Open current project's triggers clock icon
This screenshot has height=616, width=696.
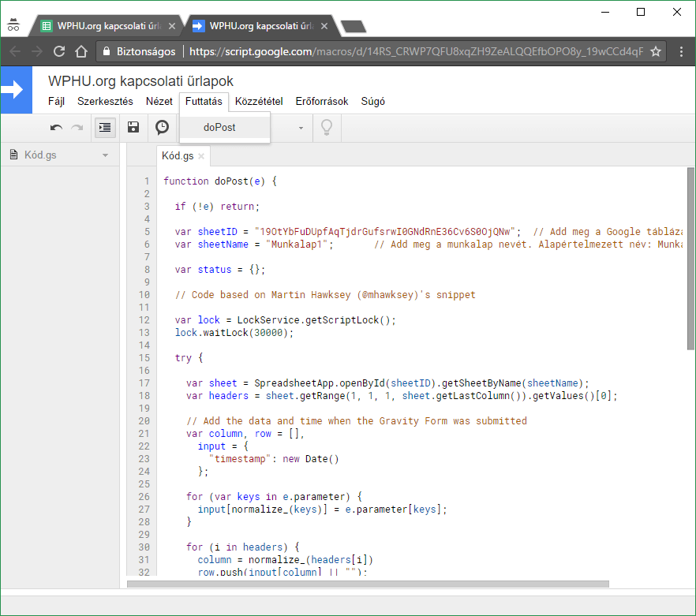[162, 128]
